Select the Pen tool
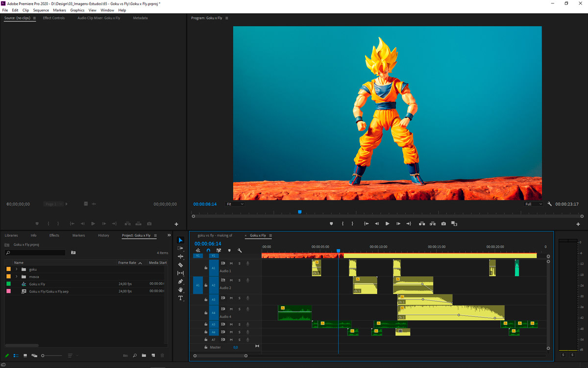Screen dimensions: 588x368 point(180,282)
